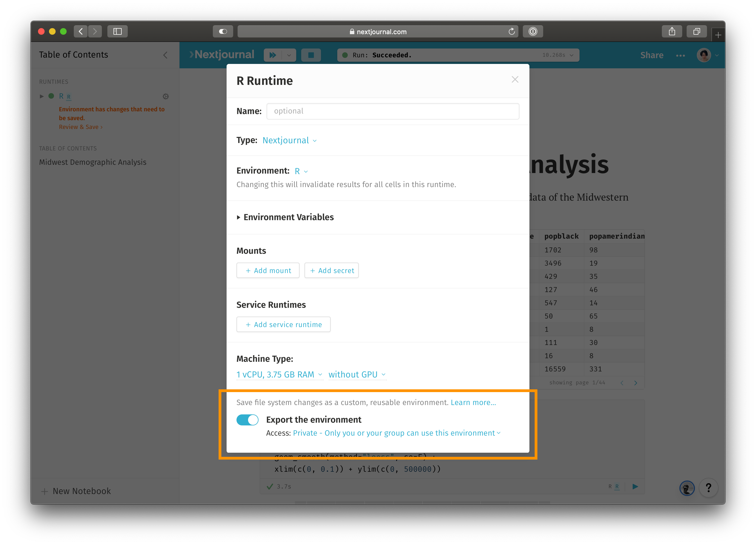
Task: Click the R language label in cell footer
Action: (x=610, y=487)
